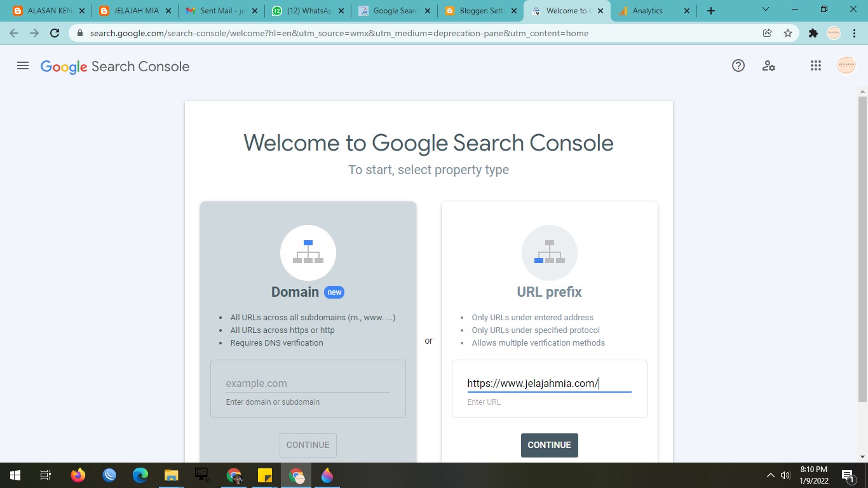The image size is (868, 488).
Task: Show hidden system tray icons
Action: click(771, 475)
